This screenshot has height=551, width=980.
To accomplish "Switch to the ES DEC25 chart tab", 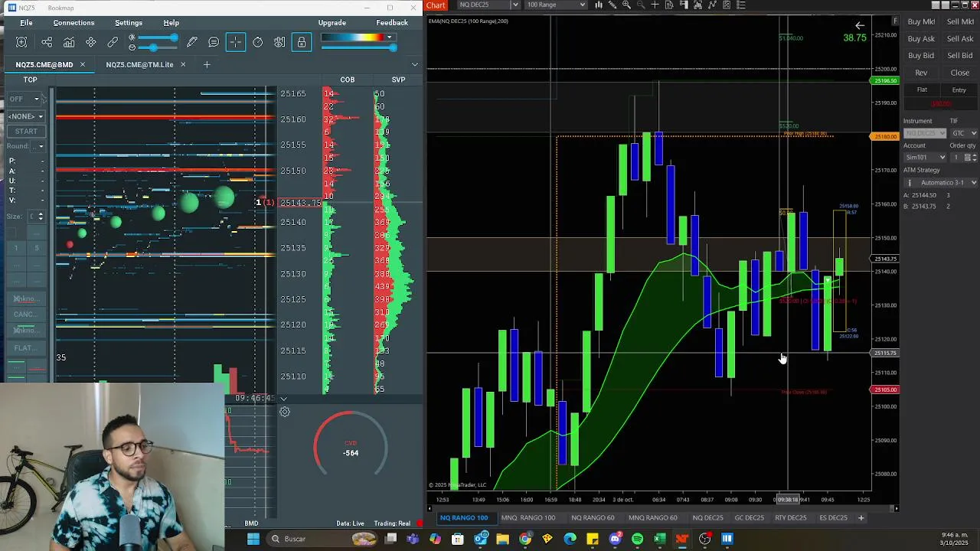I will [834, 518].
